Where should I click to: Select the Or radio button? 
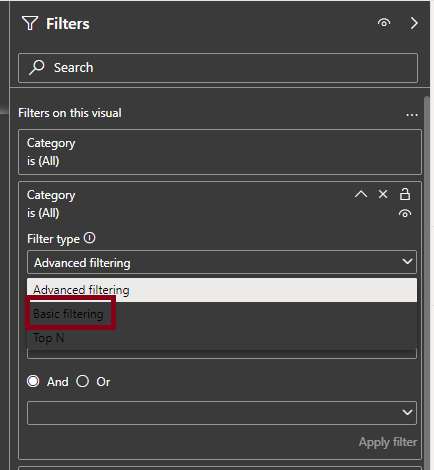pos(82,381)
